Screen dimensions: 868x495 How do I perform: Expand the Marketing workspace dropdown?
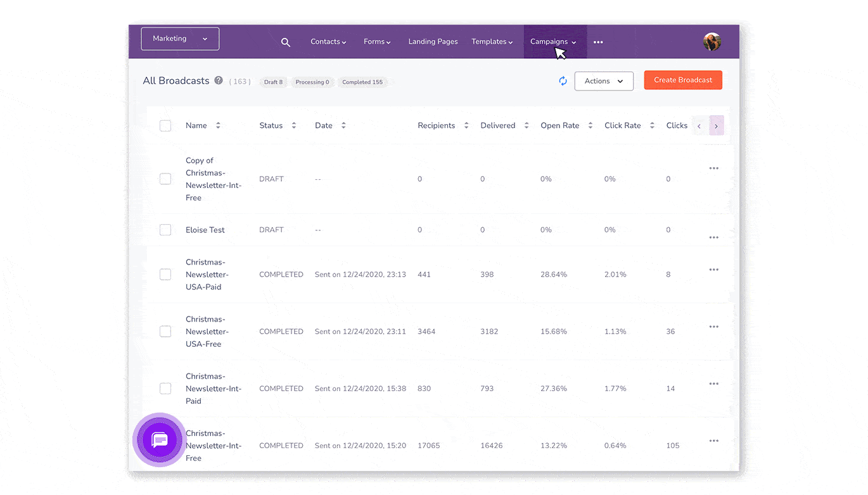(180, 39)
